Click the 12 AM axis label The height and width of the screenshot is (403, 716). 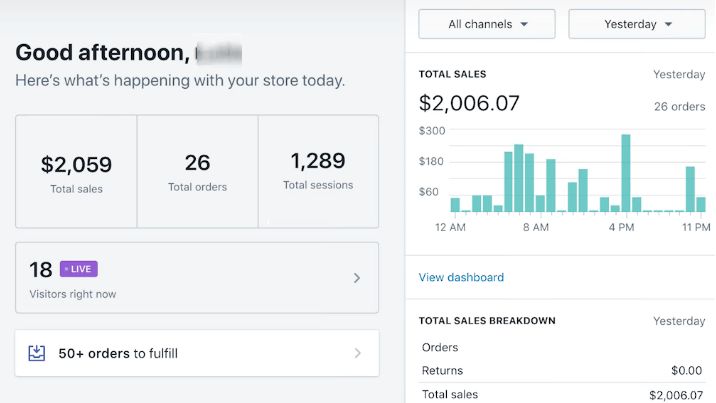[450, 227]
